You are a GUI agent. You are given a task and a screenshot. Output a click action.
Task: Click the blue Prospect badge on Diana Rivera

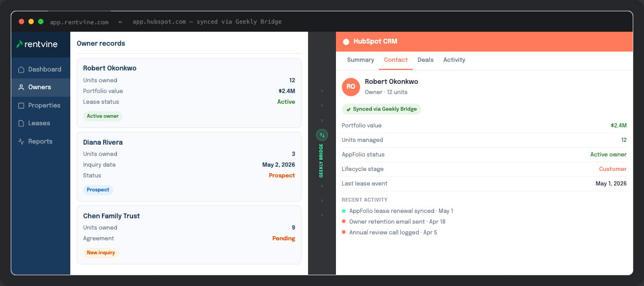(x=98, y=190)
